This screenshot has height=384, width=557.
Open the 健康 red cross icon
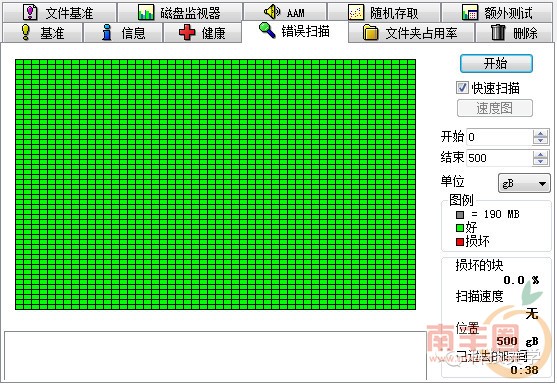coord(187,32)
